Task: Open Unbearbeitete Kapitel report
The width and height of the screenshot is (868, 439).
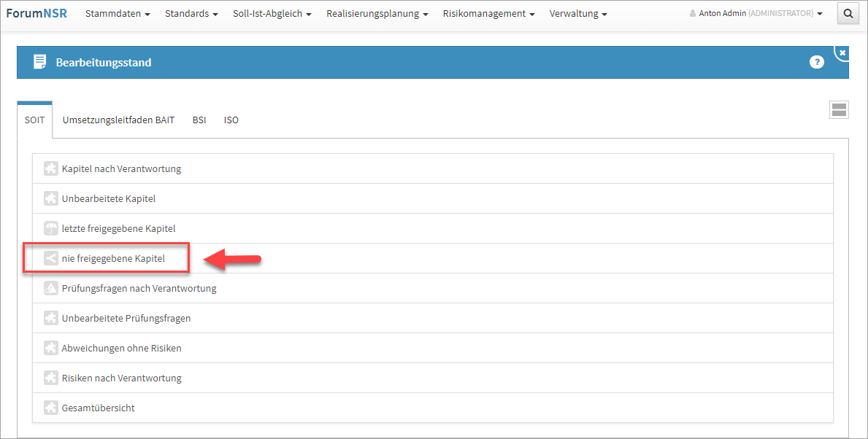Action: 433,198
